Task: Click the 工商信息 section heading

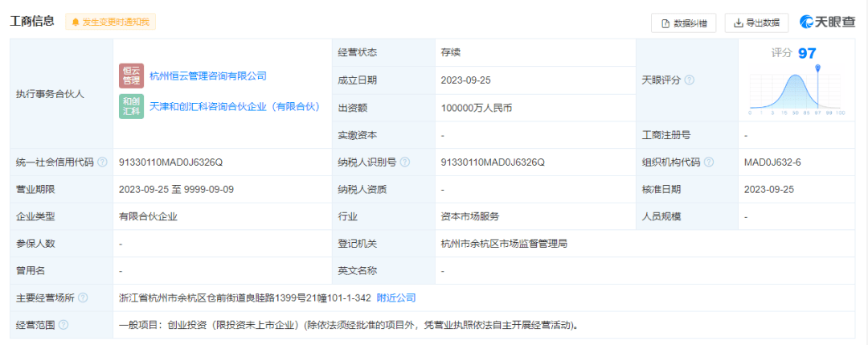Action: [32, 22]
